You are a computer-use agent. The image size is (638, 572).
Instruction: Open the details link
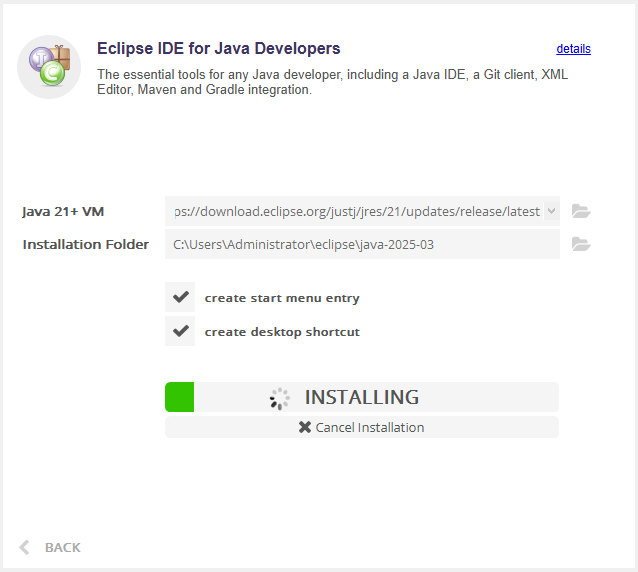tap(573, 49)
